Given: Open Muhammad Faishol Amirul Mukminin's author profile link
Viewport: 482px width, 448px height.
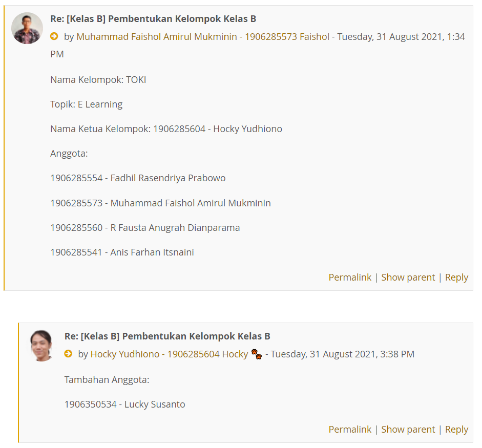Looking at the screenshot, I should (x=203, y=36).
